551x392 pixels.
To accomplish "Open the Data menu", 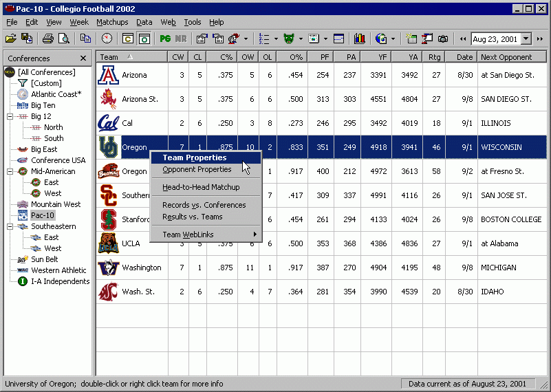I will pyautogui.click(x=144, y=22).
